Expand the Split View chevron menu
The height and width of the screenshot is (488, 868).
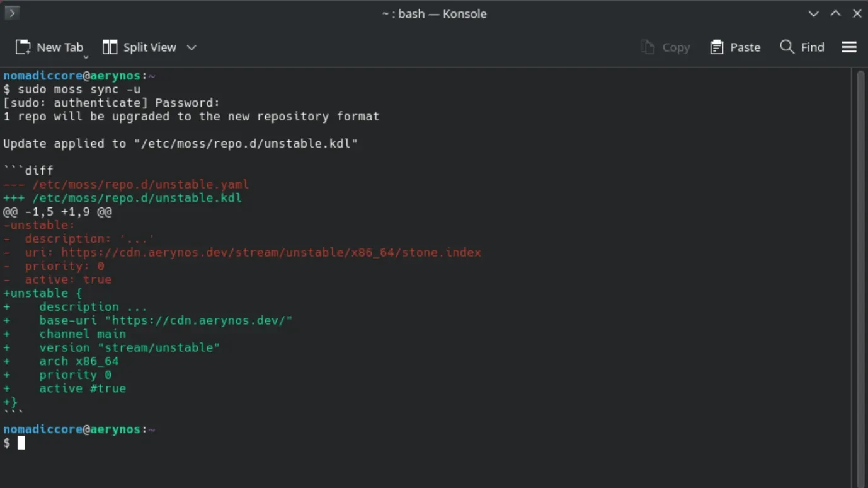pos(191,47)
